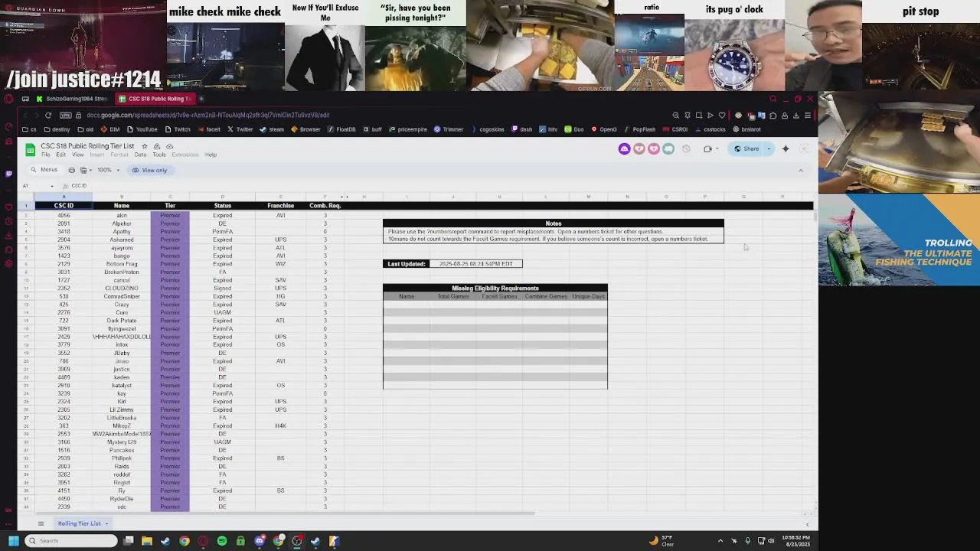Open the 100% zoom dropdown
980x551 pixels.
click(x=108, y=170)
